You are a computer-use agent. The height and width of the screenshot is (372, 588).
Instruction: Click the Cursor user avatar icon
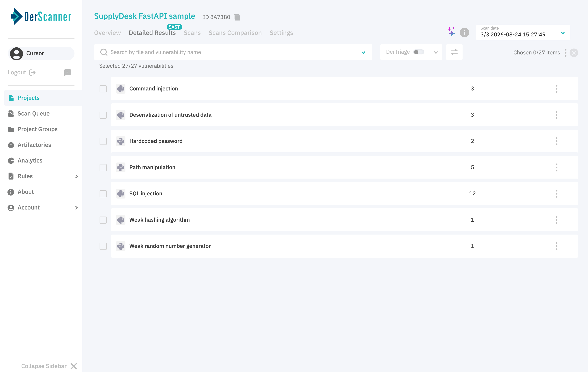click(x=16, y=53)
